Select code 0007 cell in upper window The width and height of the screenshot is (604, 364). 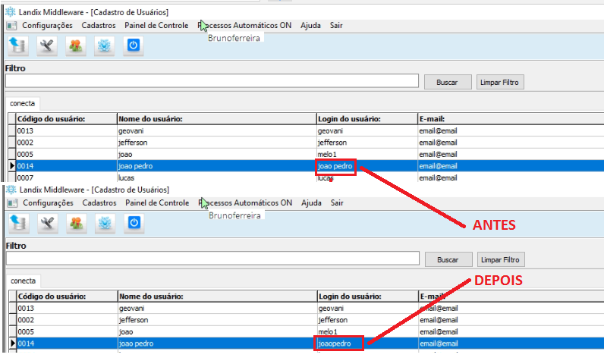pos(66,177)
